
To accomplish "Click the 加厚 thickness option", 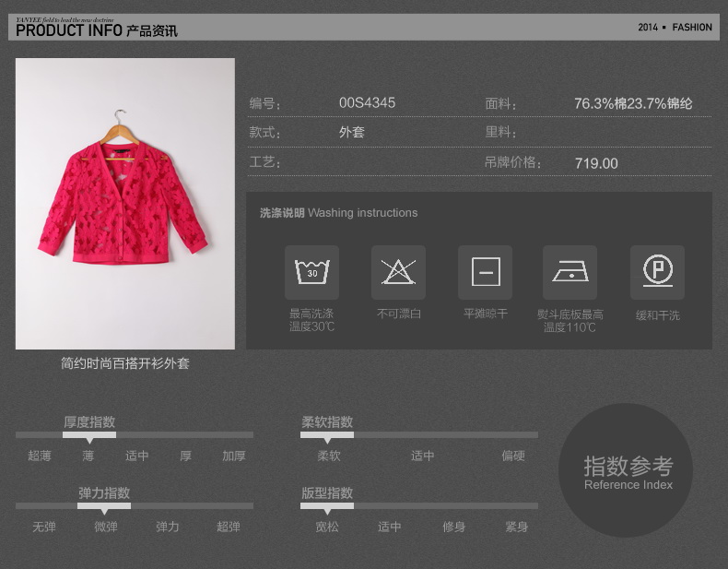I will 233,456.
